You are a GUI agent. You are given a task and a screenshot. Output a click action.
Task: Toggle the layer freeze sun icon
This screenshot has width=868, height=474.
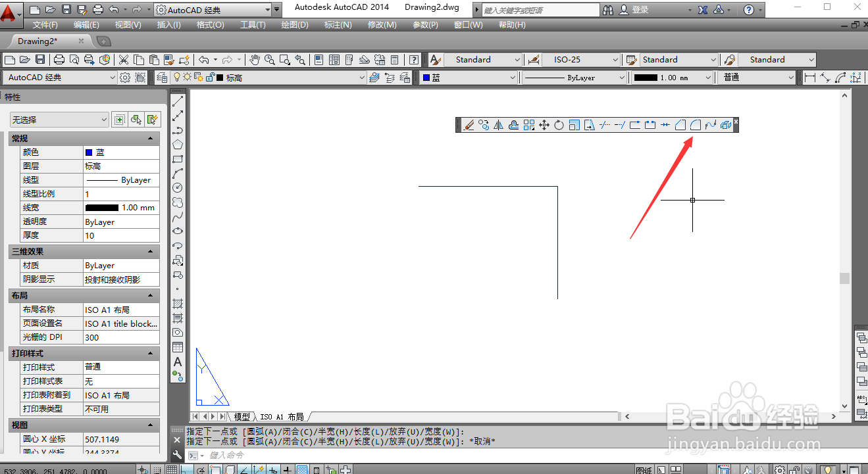[187, 78]
